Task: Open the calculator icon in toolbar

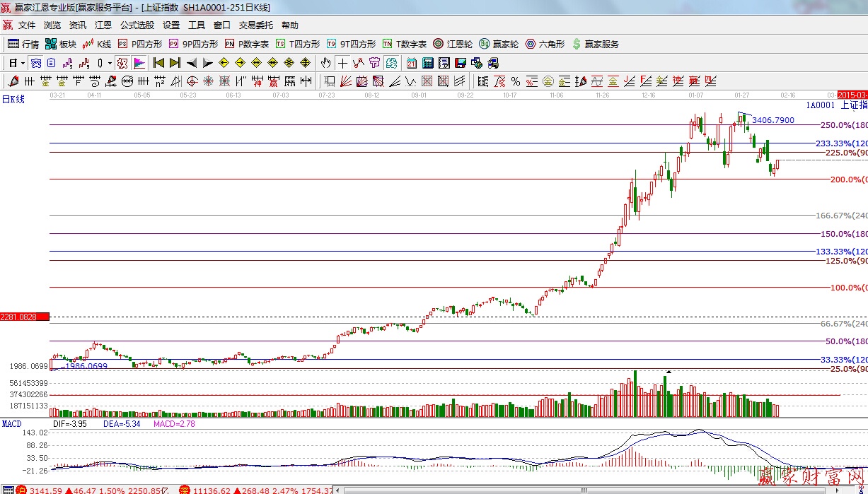Action: click(427, 63)
